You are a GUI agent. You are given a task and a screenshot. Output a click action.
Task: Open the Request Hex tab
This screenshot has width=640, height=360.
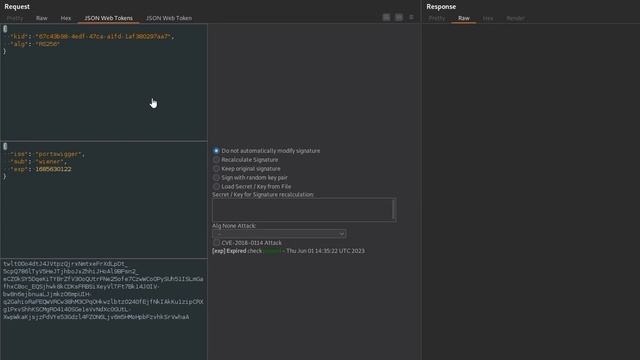[x=66, y=18]
